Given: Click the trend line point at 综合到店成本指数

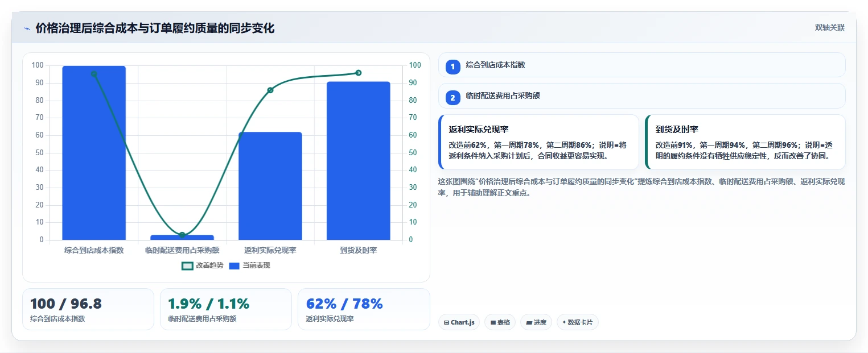Looking at the screenshot, I should 94,74.
